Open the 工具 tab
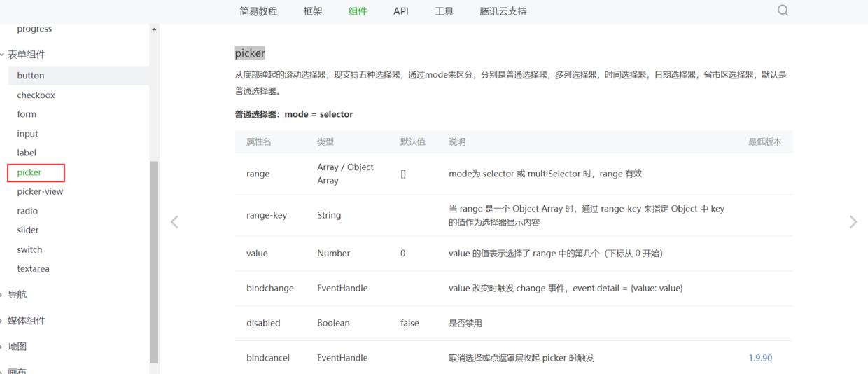This screenshot has width=868, height=374. (444, 11)
